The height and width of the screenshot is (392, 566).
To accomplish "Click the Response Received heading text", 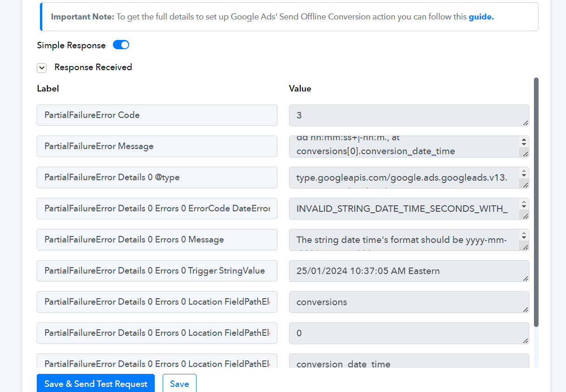I will click(93, 67).
